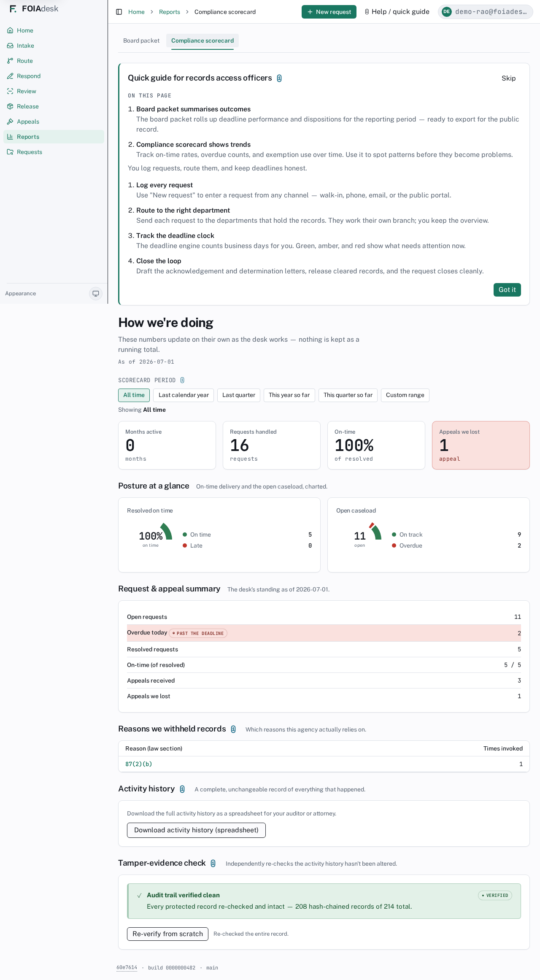Switch to the Board packet tab
Screen dimensions: 540x980
(x=141, y=40)
